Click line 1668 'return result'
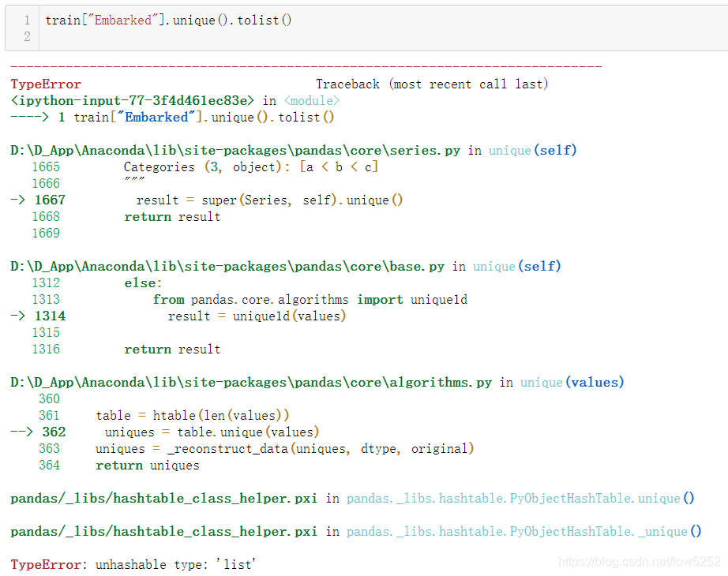This screenshot has width=728, height=576. tap(172, 217)
